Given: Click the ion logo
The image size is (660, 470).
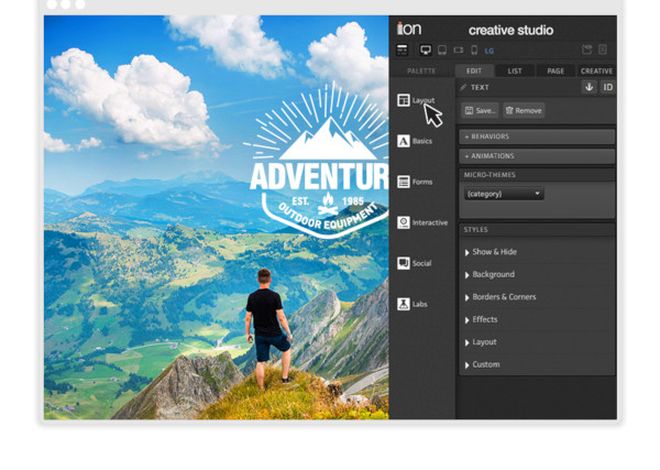Looking at the screenshot, I should [x=409, y=29].
